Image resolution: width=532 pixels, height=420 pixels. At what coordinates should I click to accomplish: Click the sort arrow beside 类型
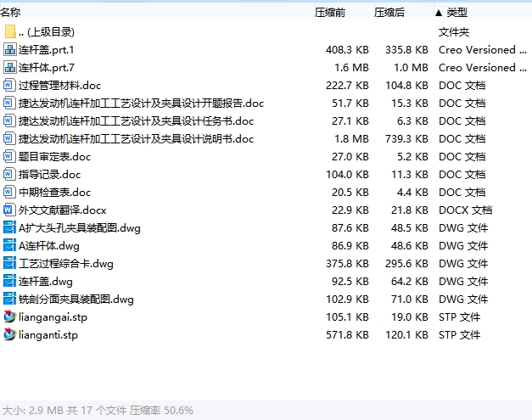tap(439, 13)
